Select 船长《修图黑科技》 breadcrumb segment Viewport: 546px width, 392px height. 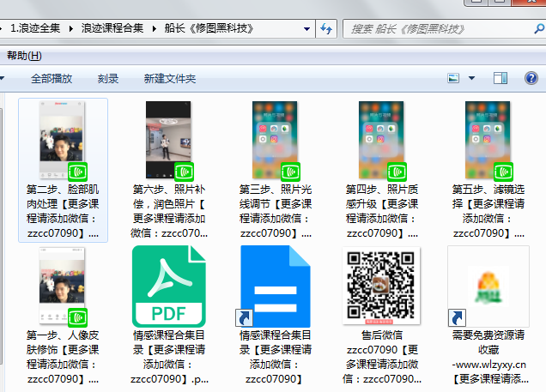coord(209,28)
